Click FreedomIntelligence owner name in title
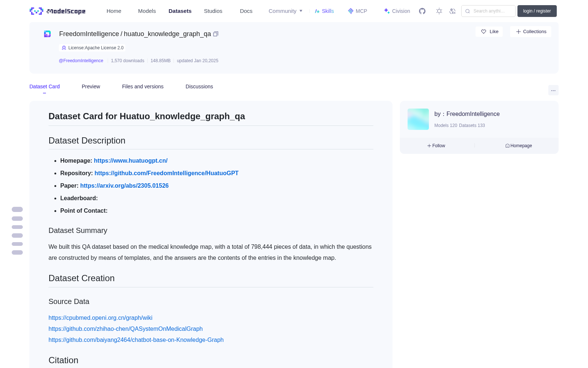Screen dimensions: 588x368 pos(89,34)
